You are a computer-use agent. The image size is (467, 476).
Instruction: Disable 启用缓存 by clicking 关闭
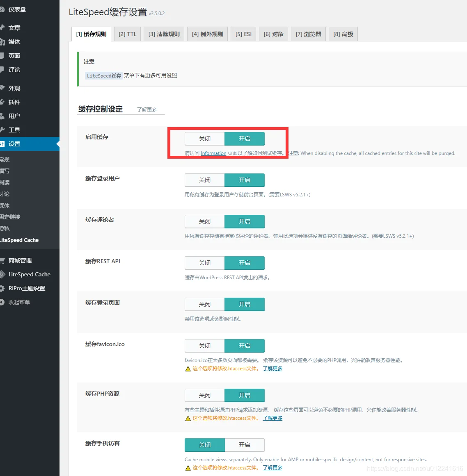point(204,139)
